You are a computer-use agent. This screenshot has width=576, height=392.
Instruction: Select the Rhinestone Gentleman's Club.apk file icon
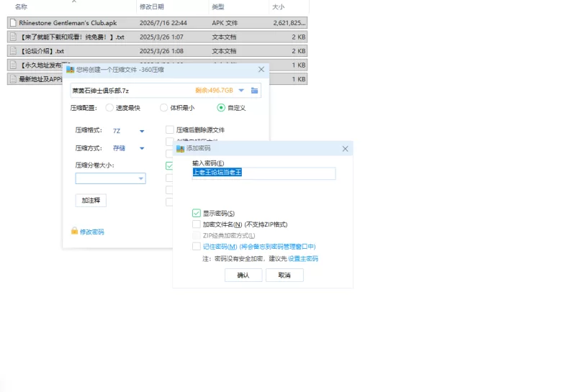tap(13, 23)
